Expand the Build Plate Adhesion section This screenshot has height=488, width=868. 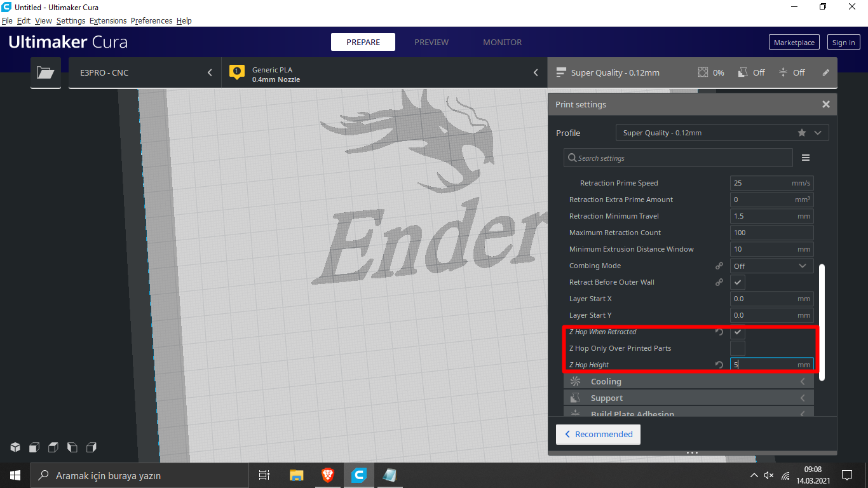pyautogui.click(x=689, y=413)
